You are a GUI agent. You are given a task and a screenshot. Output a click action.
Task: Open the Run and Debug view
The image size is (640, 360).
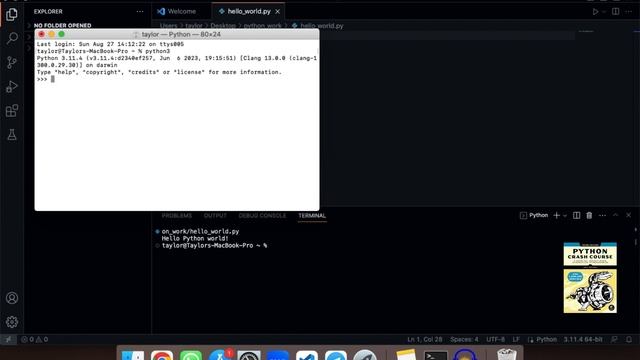point(12,87)
